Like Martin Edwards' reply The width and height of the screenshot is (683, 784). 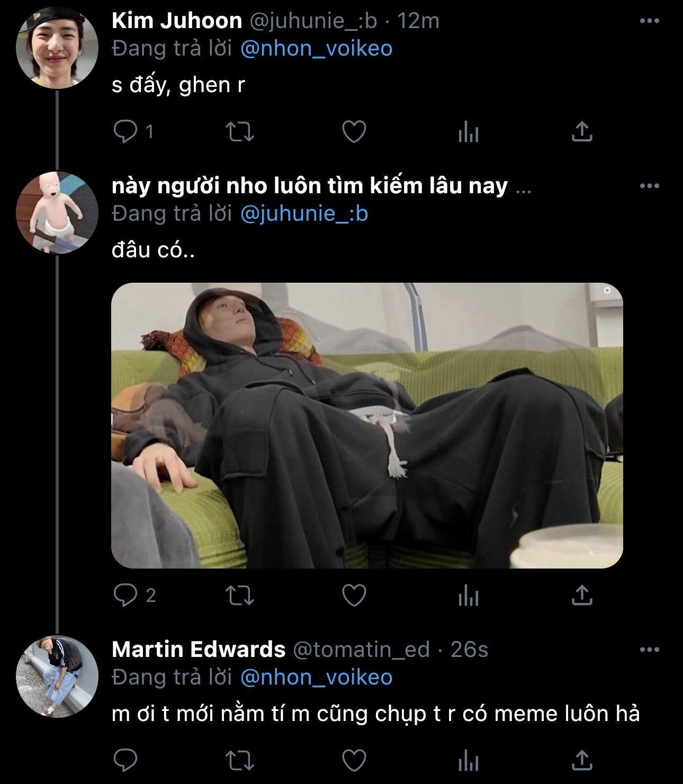click(x=354, y=761)
